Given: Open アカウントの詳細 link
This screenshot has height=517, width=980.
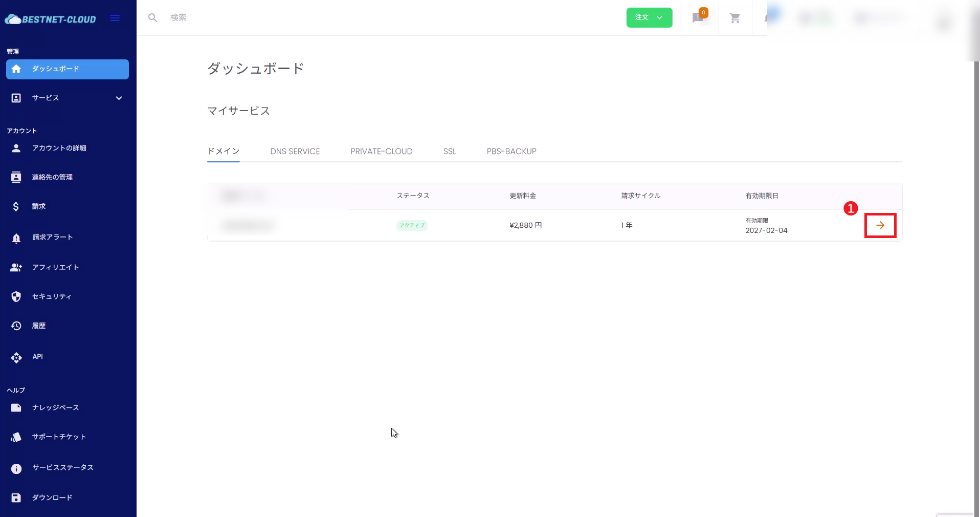Looking at the screenshot, I should [59, 148].
